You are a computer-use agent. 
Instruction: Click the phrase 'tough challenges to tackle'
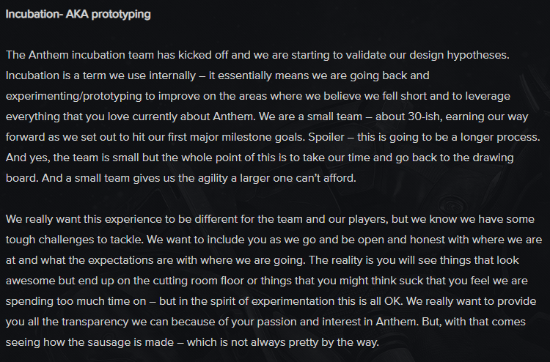(x=73, y=240)
